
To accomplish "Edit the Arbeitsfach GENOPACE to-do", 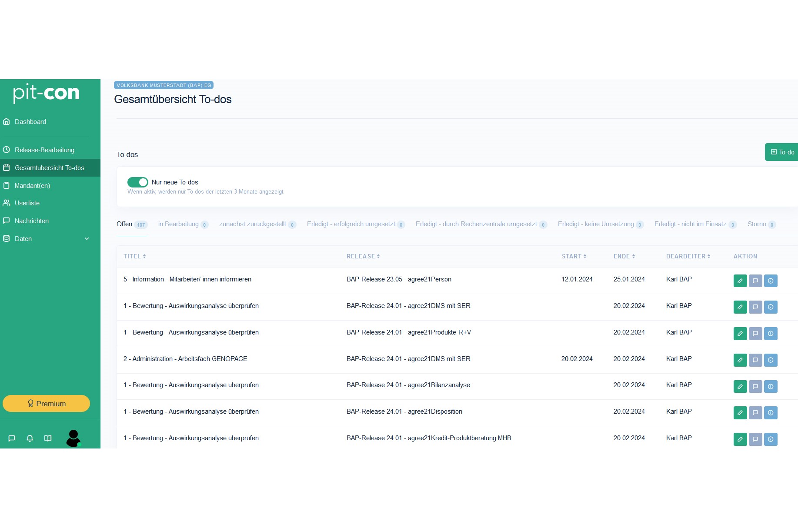I will (740, 360).
